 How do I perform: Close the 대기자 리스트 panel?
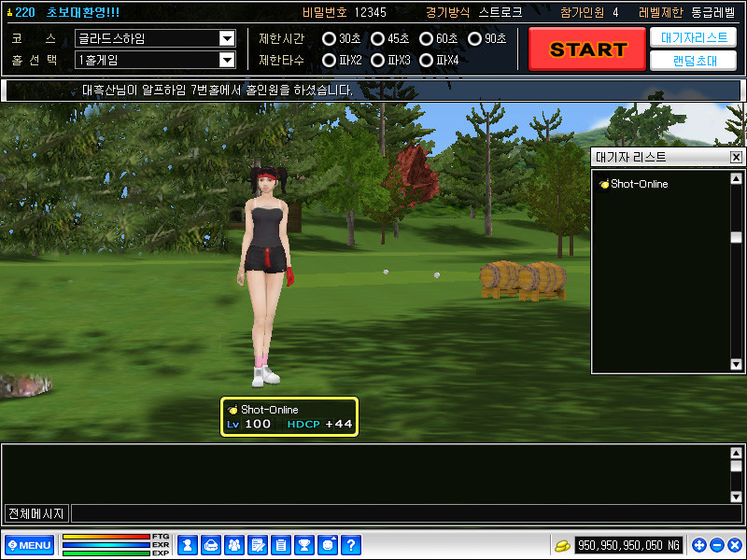coord(736,157)
